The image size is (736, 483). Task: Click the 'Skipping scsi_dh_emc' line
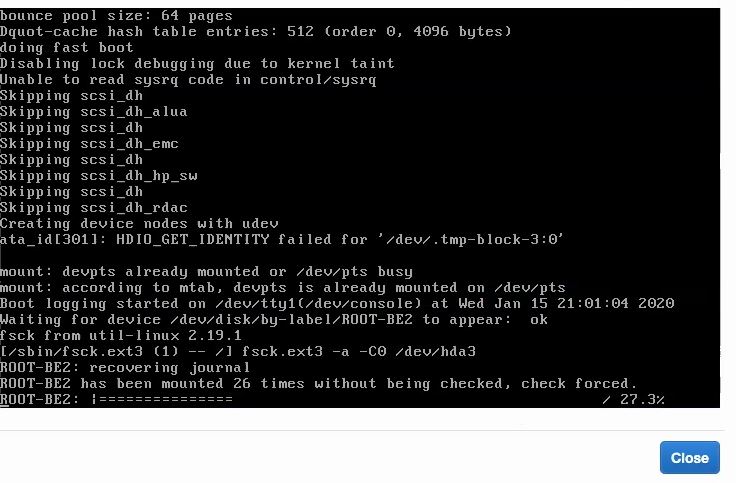pos(89,143)
